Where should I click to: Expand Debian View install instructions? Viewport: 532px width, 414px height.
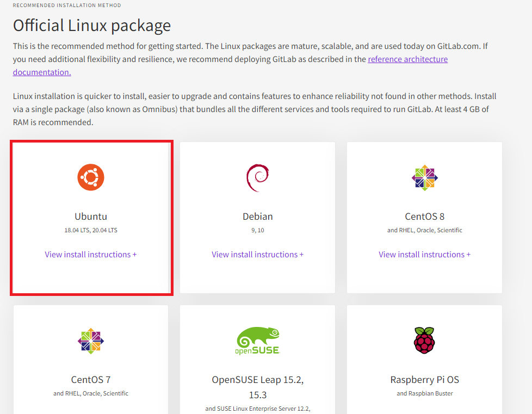click(257, 255)
